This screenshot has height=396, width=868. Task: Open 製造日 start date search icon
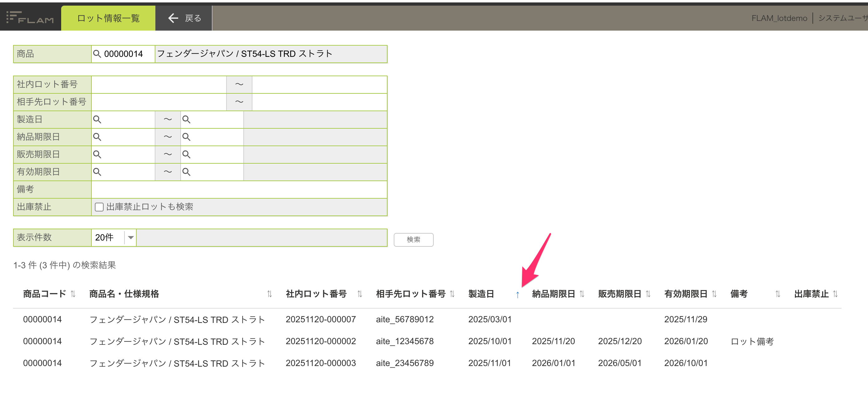(x=97, y=119)
